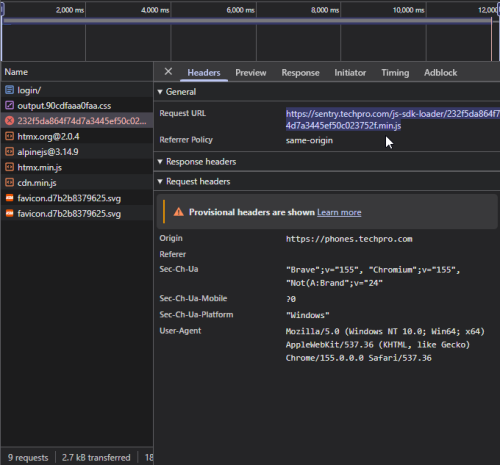Select the login/ request

[77, 90]
